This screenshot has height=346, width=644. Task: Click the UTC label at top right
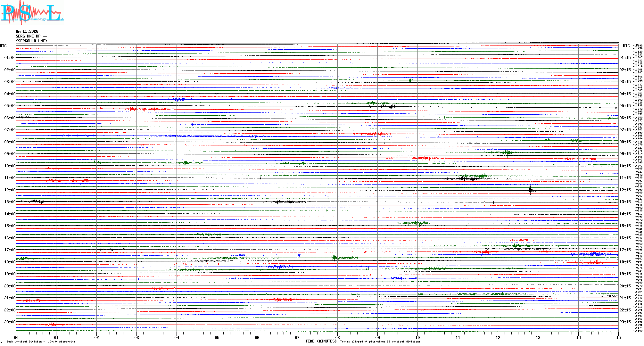coord(626,46)
